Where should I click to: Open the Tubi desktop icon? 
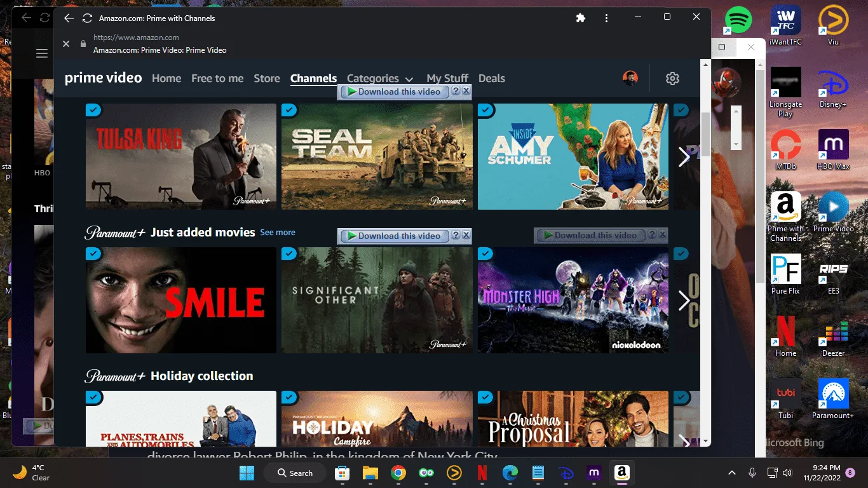pyautogui.click(x=785, y=399)
